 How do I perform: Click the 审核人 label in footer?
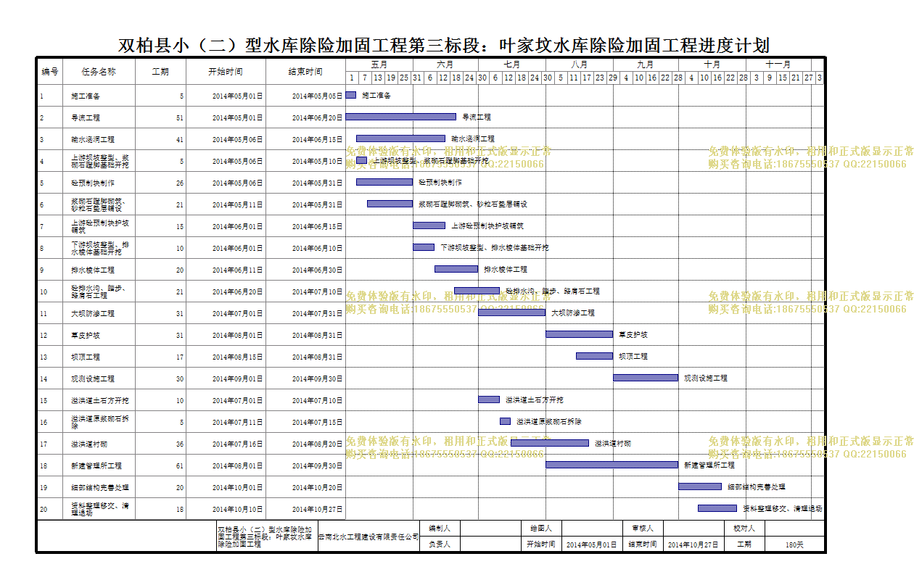coord(643,529)
